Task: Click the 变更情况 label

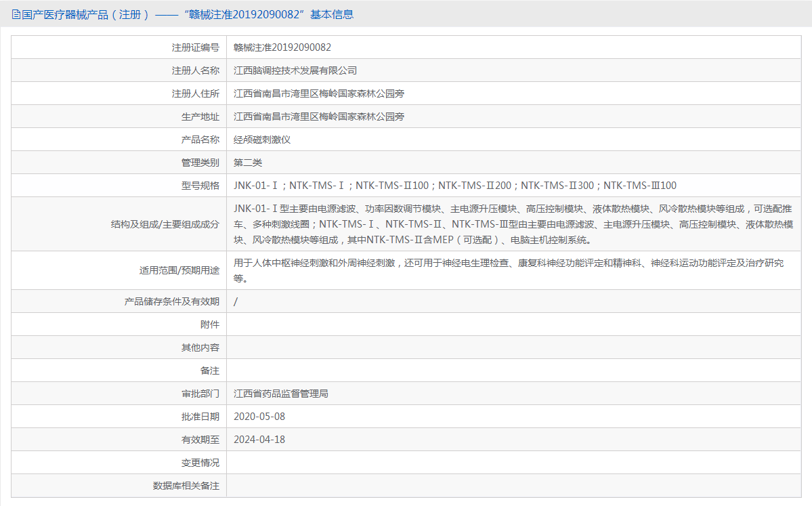Action: (200, 463)
